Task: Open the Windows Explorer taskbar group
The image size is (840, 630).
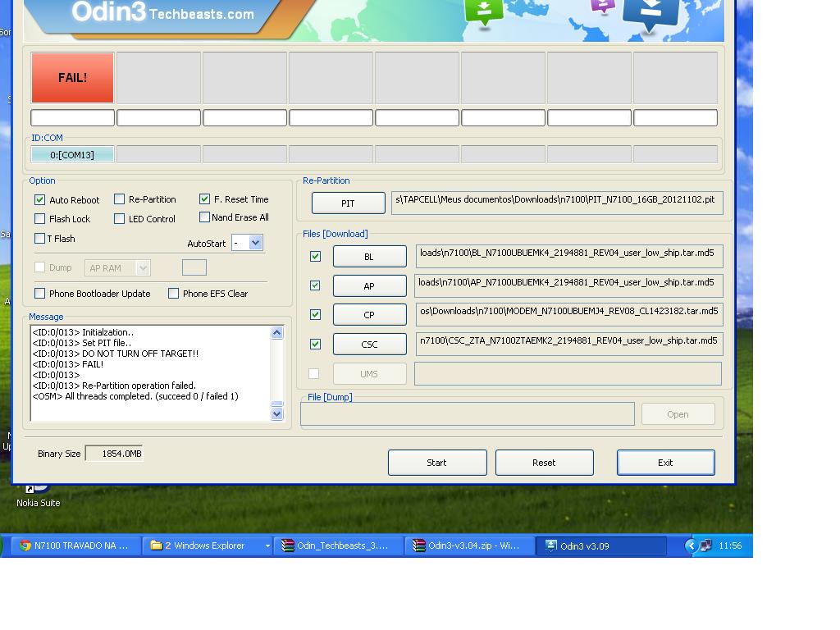Action: coord(206,546)
